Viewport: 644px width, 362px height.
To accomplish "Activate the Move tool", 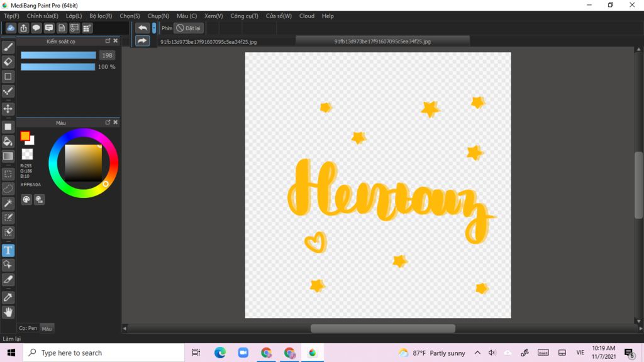I will click(x=8, y=109).
